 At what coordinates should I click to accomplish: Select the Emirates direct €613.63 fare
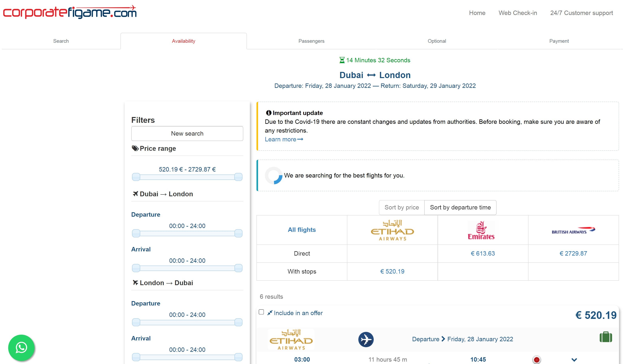(483, 253)
